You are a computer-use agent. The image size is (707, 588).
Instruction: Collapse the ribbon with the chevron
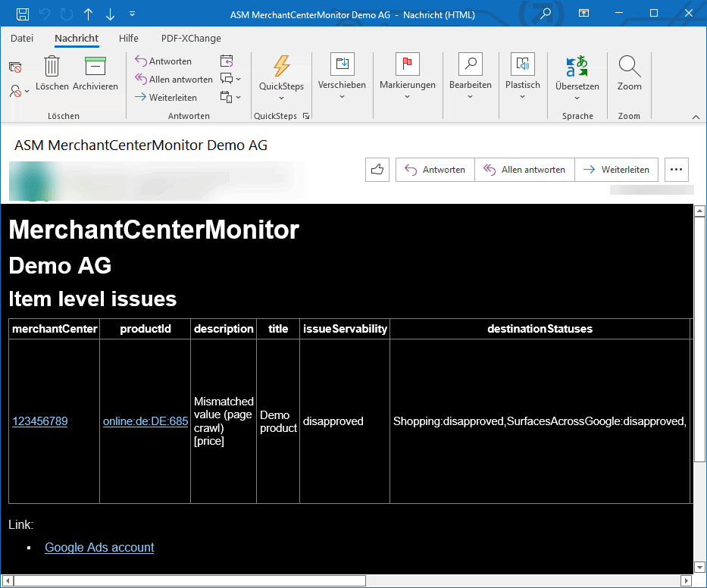(696, 117)
